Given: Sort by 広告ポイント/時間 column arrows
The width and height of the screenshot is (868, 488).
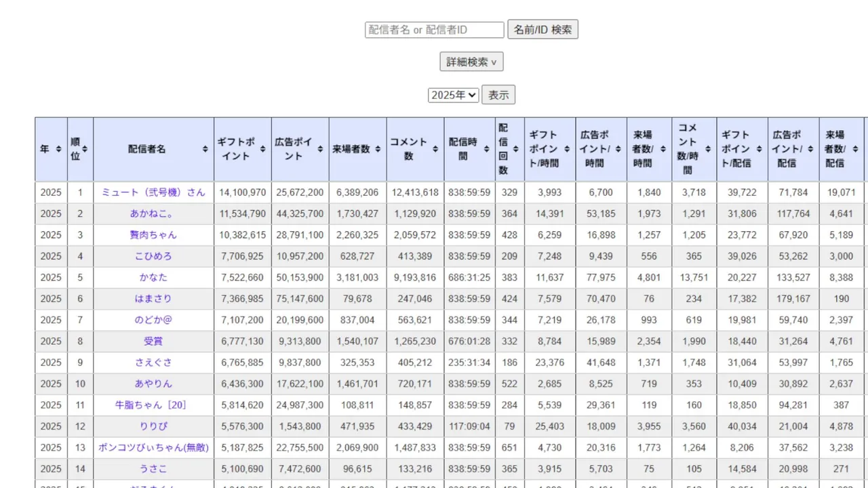Looking at the screenshot, I should point(618,149).
